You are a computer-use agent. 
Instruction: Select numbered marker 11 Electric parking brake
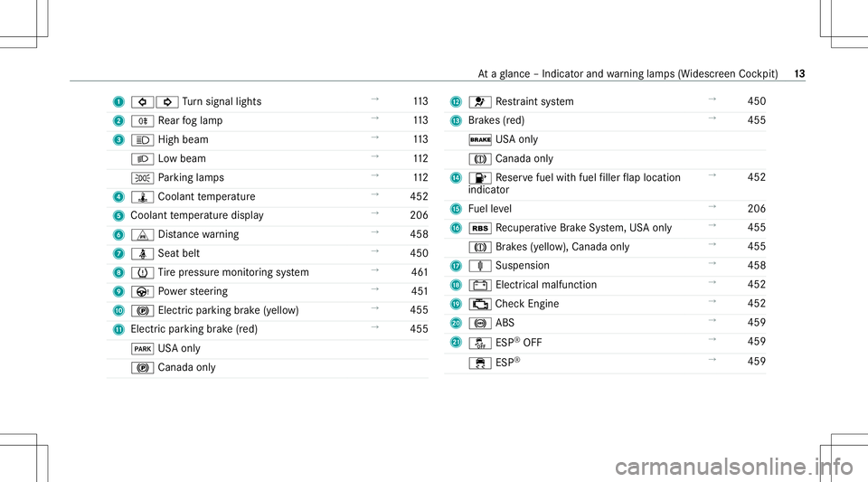click(x=118, y=330)
